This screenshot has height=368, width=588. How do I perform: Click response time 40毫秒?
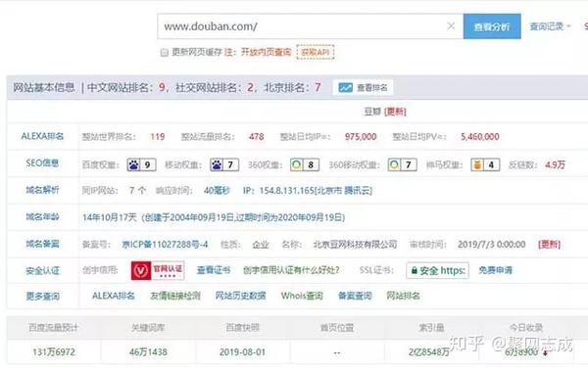217,191
